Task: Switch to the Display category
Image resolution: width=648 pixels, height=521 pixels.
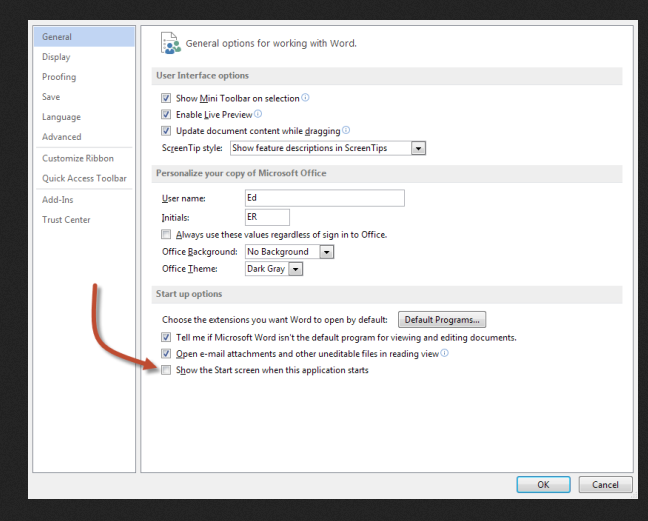Action: [84, 57]
